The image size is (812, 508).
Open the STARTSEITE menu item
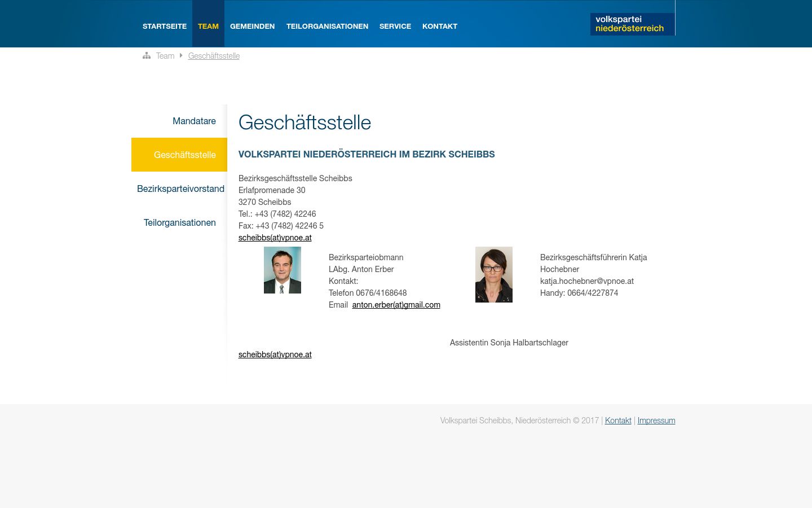click(x=165, y=27)
